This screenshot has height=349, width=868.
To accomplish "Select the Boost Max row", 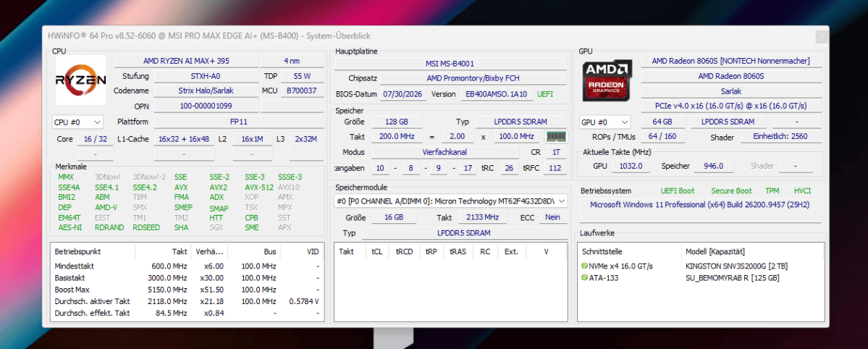I will click(187, 290).
